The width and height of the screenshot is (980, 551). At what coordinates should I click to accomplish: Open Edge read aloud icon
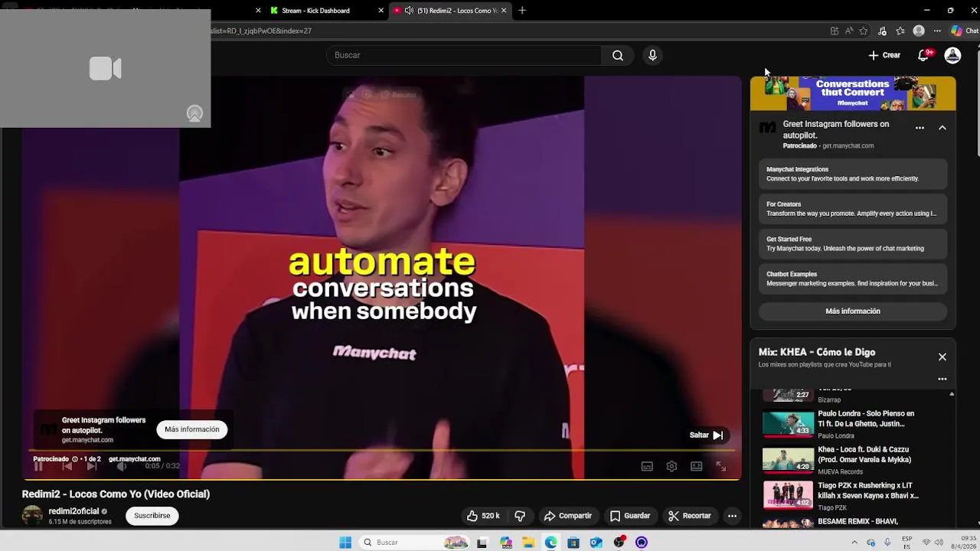click(849, 31)
